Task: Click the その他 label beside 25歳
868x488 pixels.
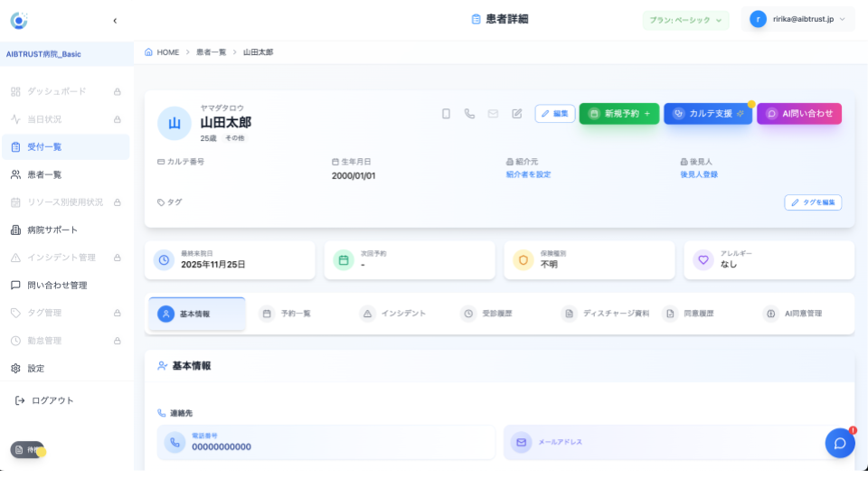Action: pos(235,138)
